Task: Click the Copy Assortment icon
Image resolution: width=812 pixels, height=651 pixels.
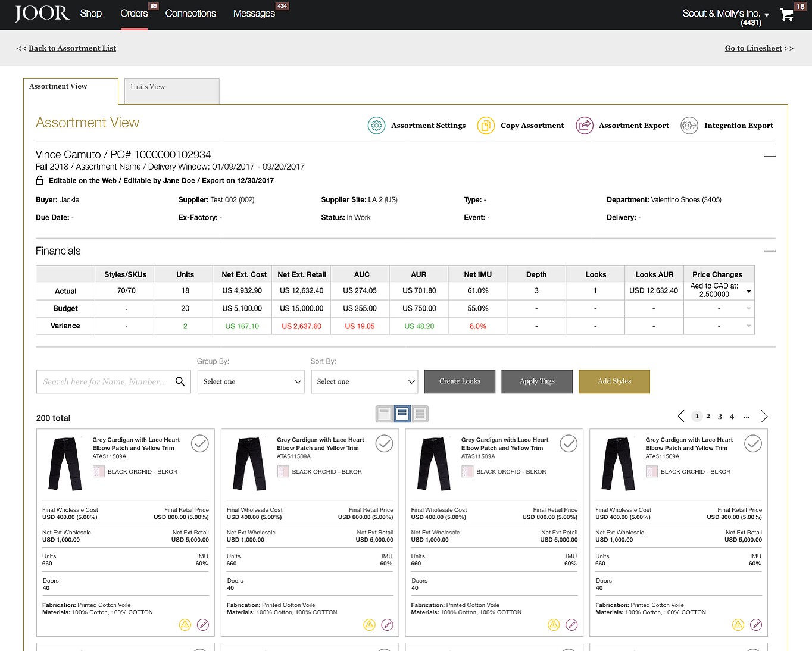Action: 486,126
